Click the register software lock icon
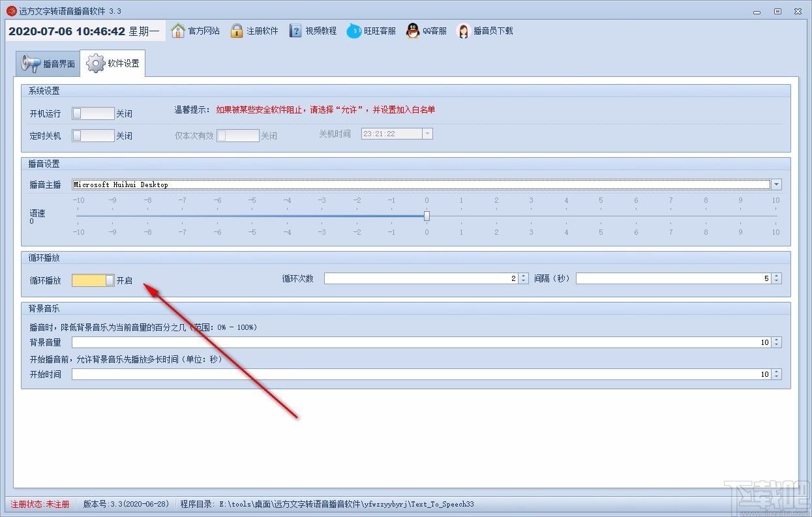This screenshot has height=517, width=812. pos(237,31)
